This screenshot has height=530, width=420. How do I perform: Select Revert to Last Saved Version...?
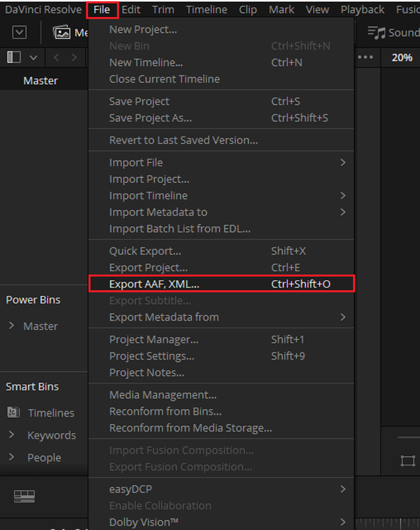click(221, 140)
